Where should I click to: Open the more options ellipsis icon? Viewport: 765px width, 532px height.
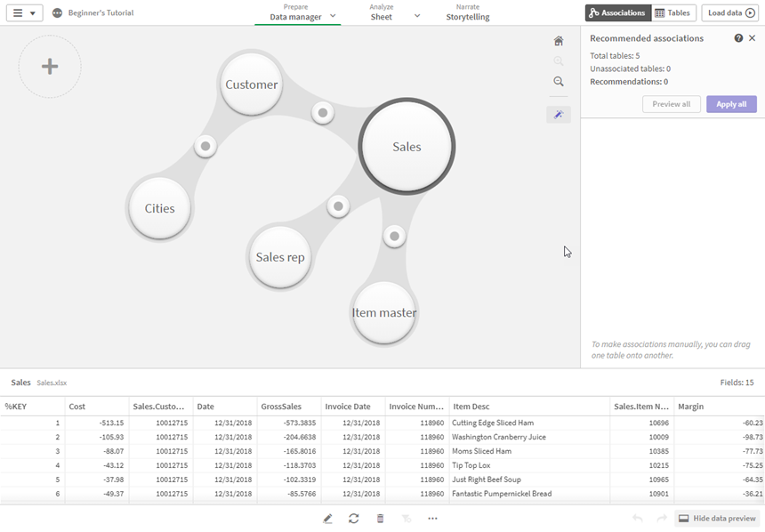(432, 518)
